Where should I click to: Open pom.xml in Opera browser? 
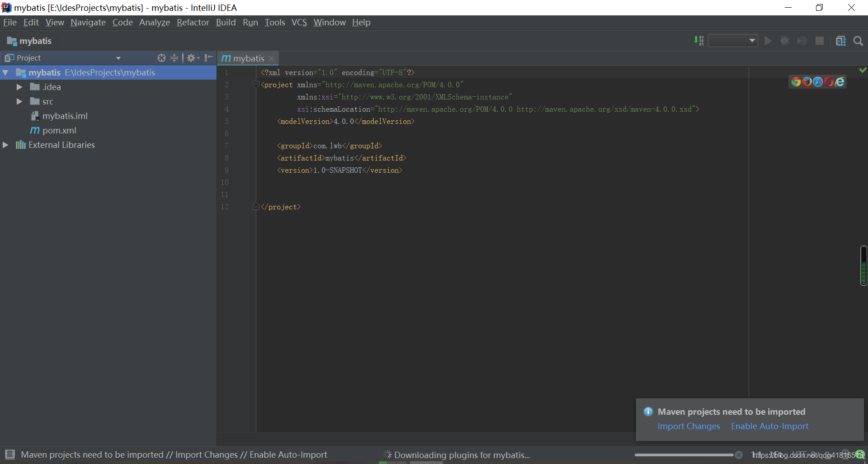click(829, 81)
